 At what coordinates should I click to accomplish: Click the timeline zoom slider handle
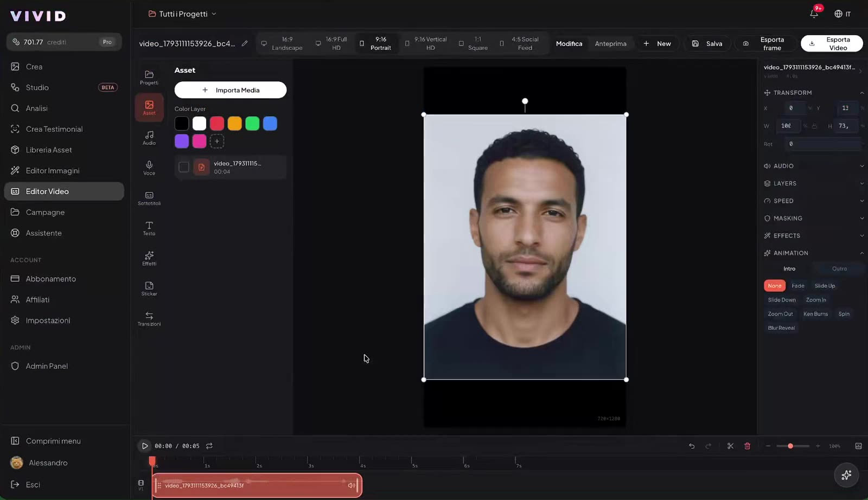[x=790, y=446]
